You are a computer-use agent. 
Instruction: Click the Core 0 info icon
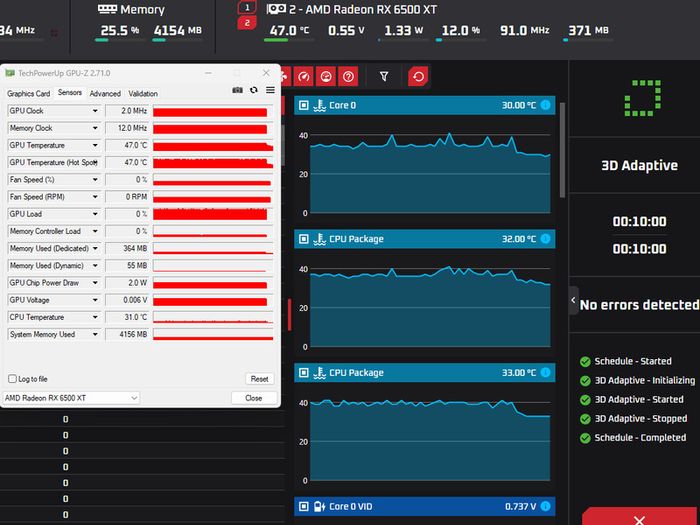(x=546, y=105)
